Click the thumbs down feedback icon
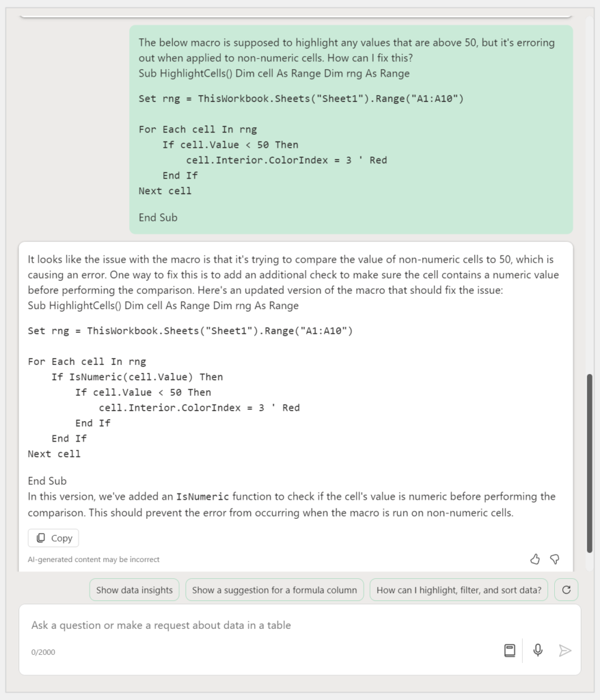Viewport: 600px width, 700px height. click(555, 559)
